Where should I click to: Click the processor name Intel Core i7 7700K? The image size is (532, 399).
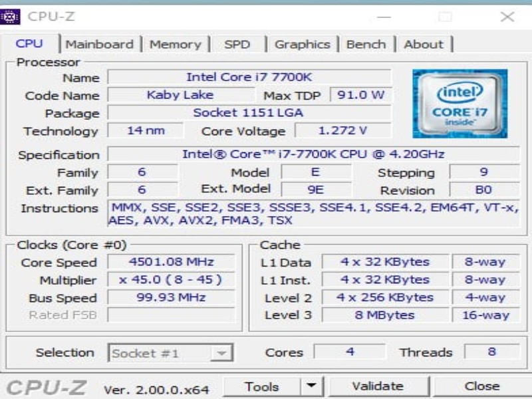pyautogui.click(x=249, y=77)
